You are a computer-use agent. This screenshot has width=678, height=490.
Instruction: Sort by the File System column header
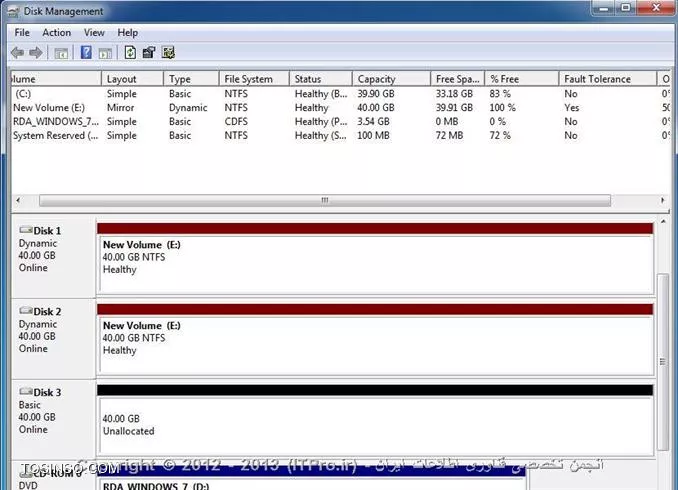tap(254, 79)
